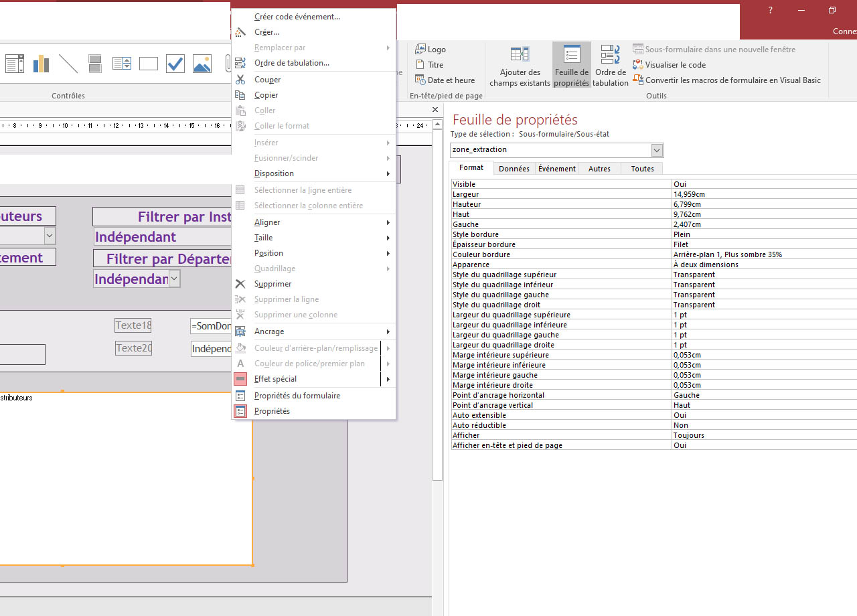
Task: Expand the Aligner submenu
Action: point(313,222)
